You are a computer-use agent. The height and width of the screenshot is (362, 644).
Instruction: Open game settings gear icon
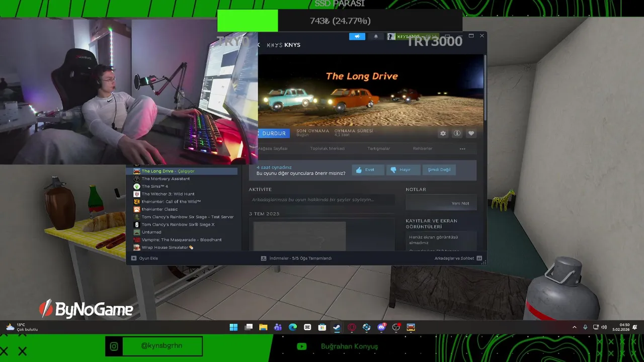pos(443,133)
